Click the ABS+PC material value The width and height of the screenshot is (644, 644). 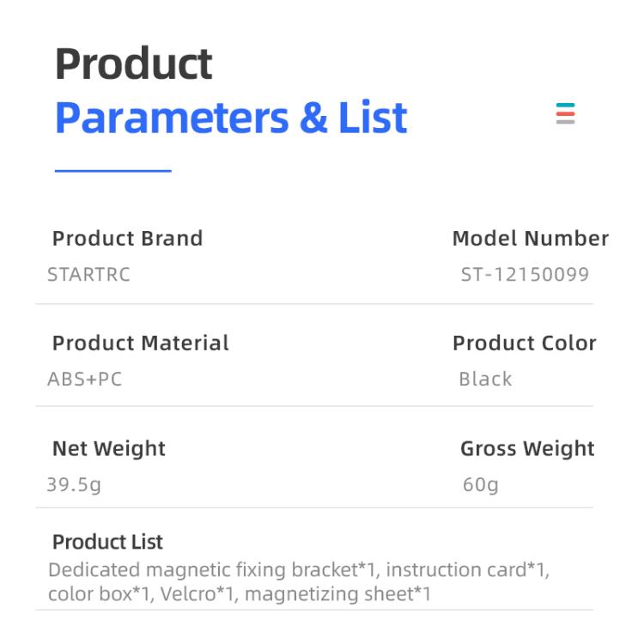click(84, 380)
